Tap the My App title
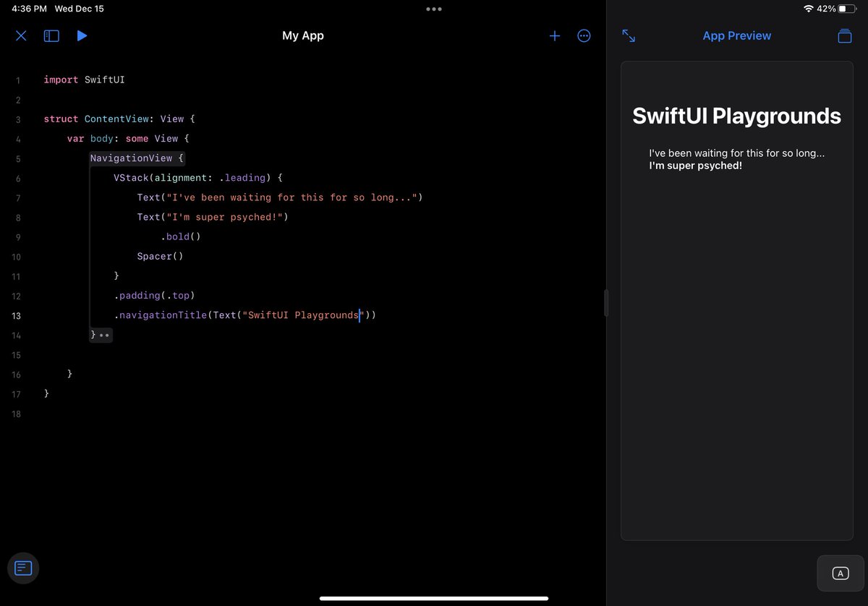 click(x=302, y=35)
